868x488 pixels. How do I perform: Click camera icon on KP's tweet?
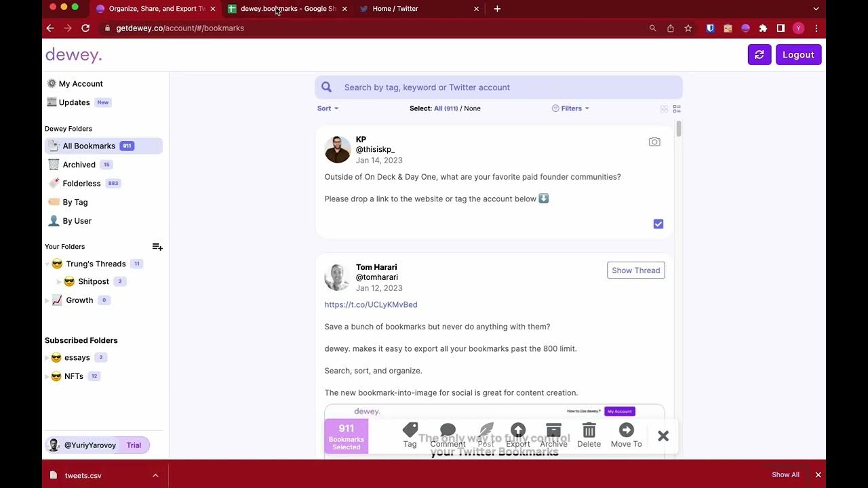[x=654, y=142]
